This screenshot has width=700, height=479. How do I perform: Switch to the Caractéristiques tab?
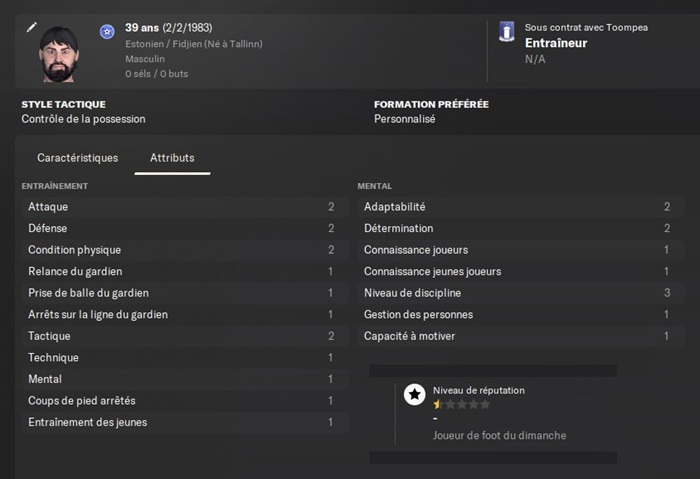pos(78,158)
